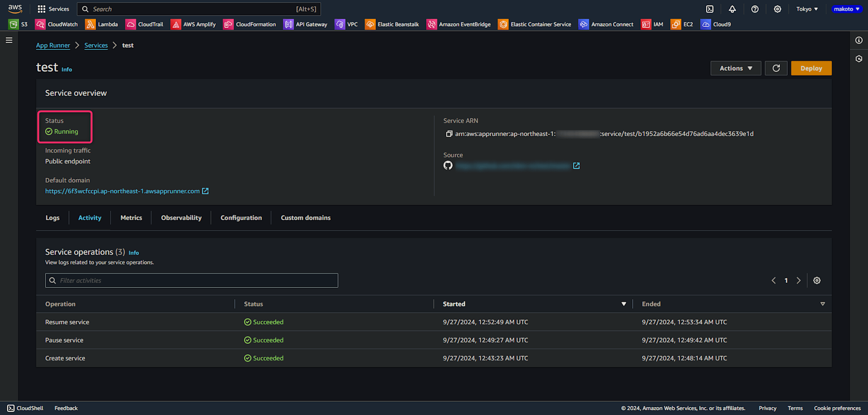
Task: Expand the left navigation hamburger menu
Action: [9, 40]
